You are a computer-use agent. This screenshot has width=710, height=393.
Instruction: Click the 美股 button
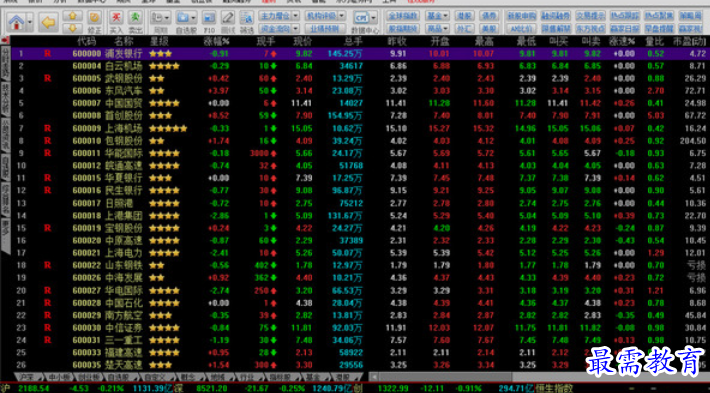click(489, 29)
